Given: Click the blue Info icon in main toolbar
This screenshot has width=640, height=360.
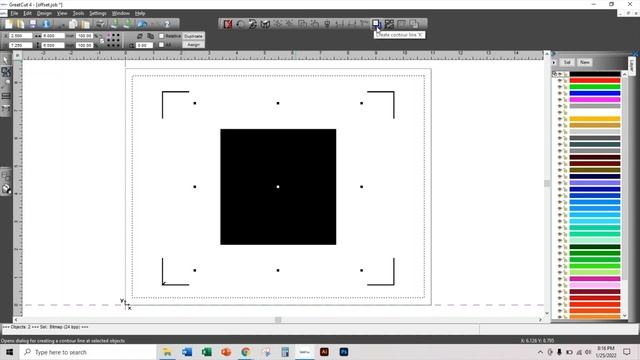Looking at the screenshot, I should [46, 24].
